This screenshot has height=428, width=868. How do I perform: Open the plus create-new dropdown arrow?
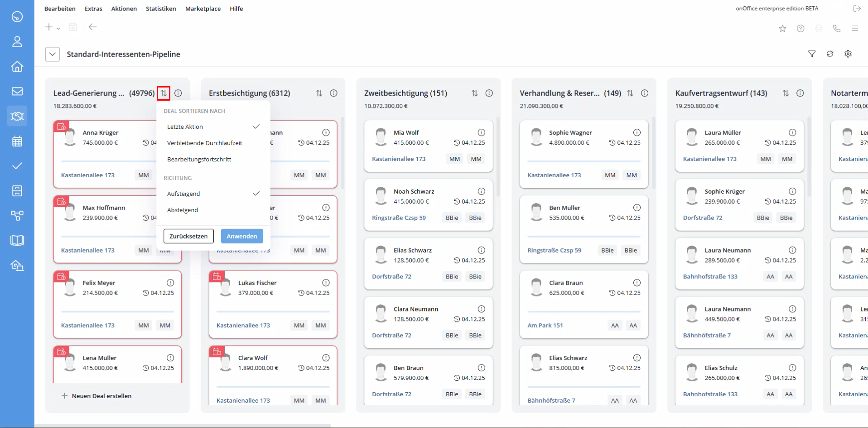coord(58,28)
